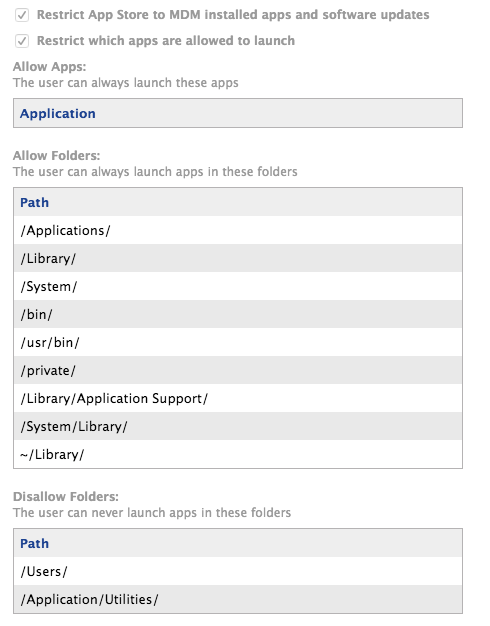The height and width of the screenshot is (626, 490).
Task: Select the /bin/ path row
Action: coord(238,314)
